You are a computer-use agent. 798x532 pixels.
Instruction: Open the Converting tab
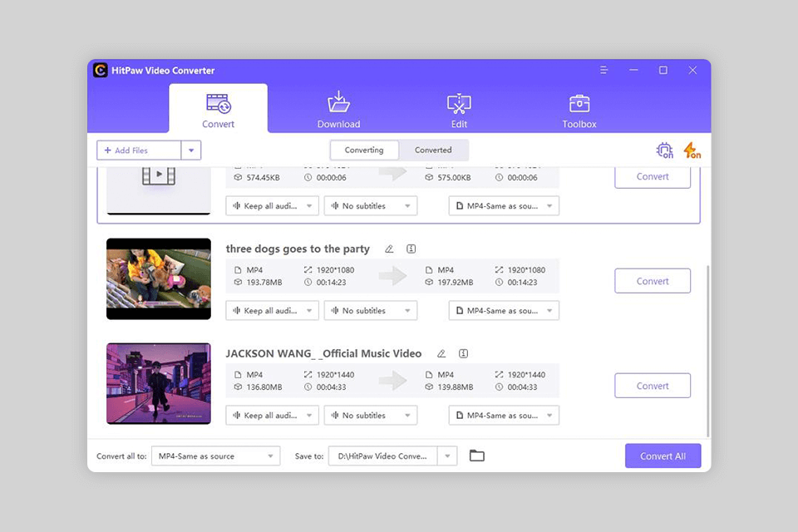point(364,150)
